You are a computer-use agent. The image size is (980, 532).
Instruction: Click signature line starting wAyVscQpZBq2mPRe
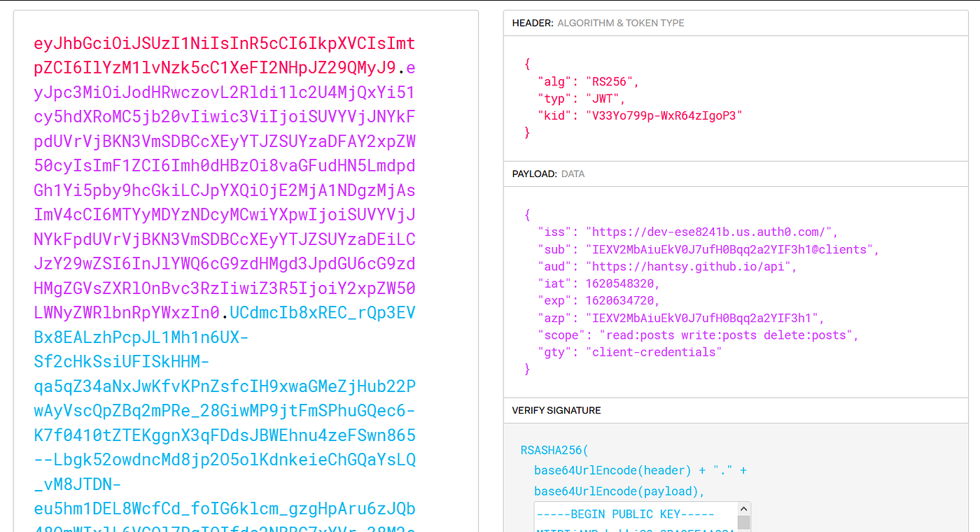(225, 411)
